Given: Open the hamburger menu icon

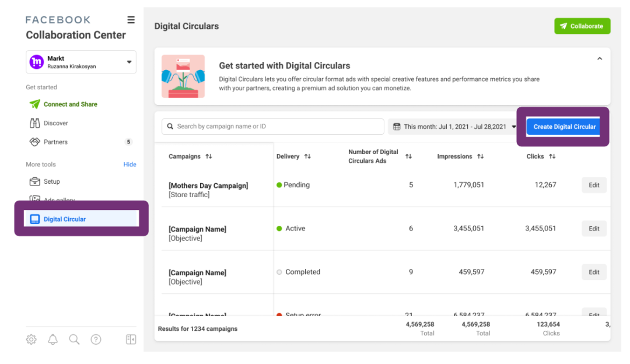Looking at the screenshot, I should 131,20.
